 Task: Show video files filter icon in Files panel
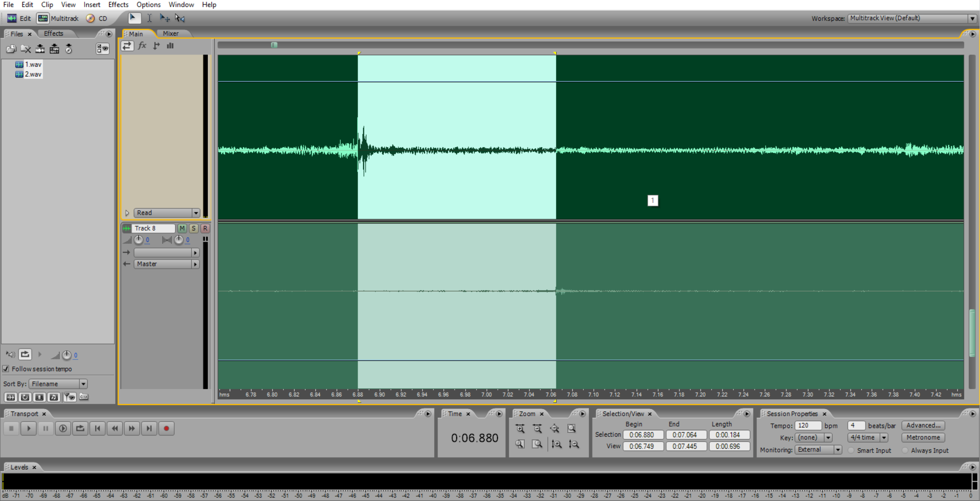coord(39,397)
